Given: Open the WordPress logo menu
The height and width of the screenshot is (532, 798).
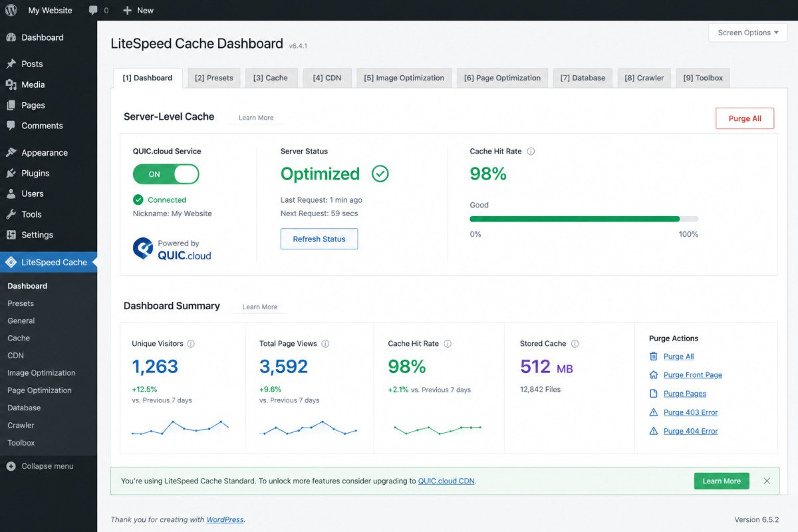Looking at the screenshot, I should 11,10.
